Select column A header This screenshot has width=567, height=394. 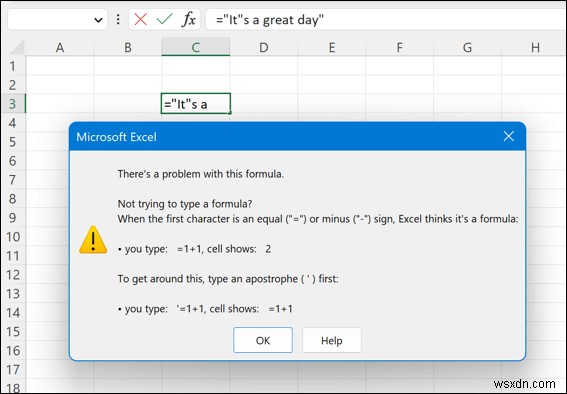click(x=60, y=47)
